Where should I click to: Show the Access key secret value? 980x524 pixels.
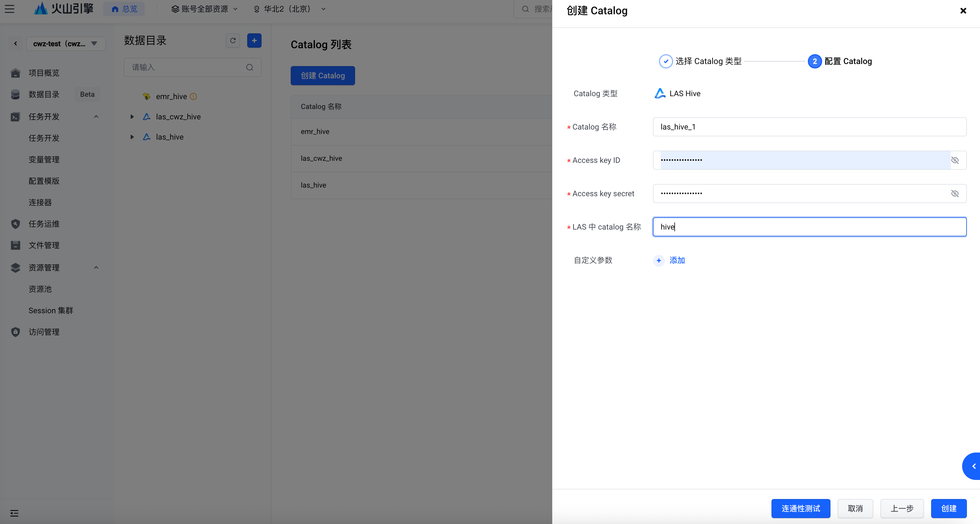click(x=954, y=194)
